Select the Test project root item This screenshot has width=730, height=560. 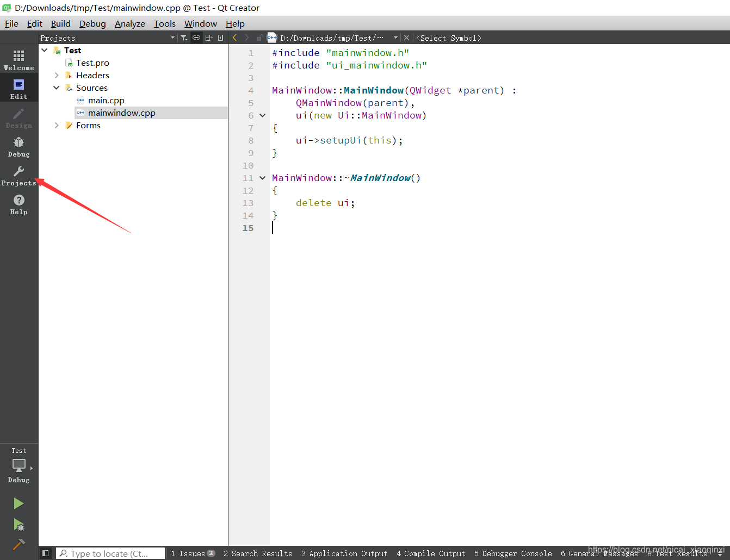[72, 50]
